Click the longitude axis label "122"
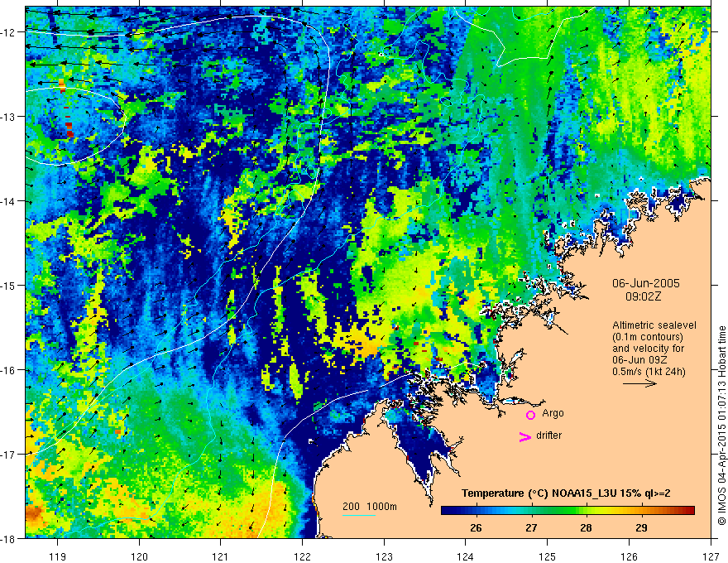This screenshot has width=728, height=563. (302, 556)
